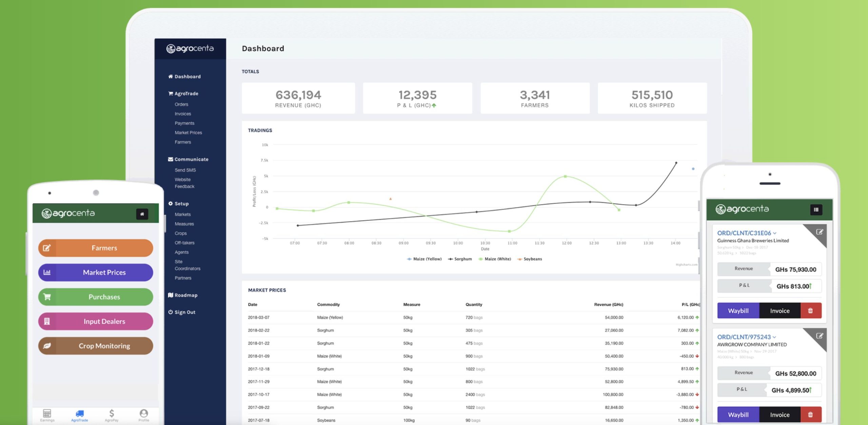Toggle Maize (Yellow) series in chart legend
868x425 pixels.
(424, 259)
